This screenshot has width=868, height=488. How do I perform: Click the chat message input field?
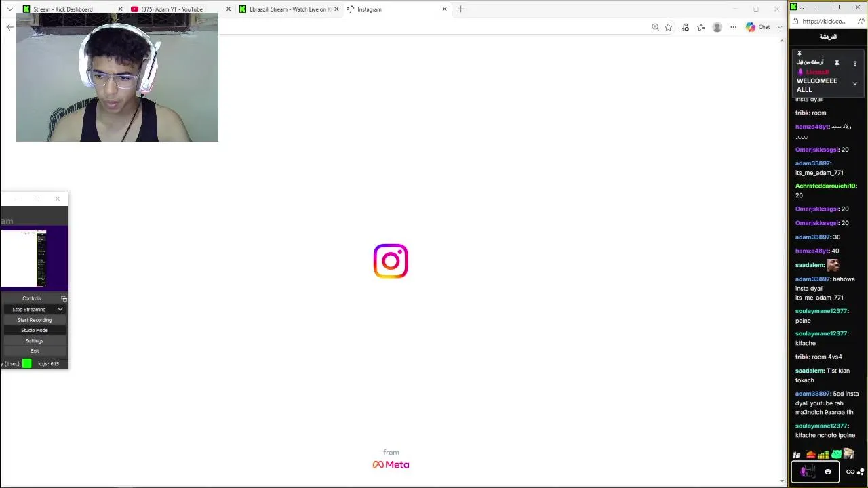click(815, 472)
